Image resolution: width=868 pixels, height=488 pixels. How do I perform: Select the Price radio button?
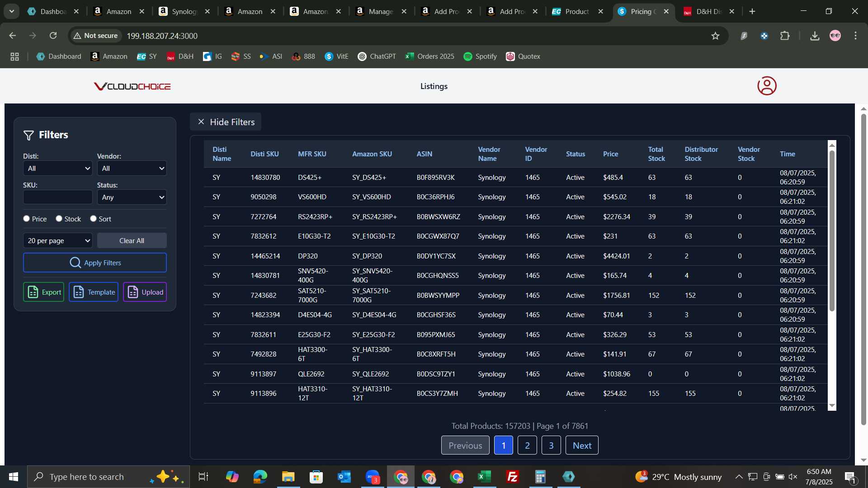tap(26, 219)
